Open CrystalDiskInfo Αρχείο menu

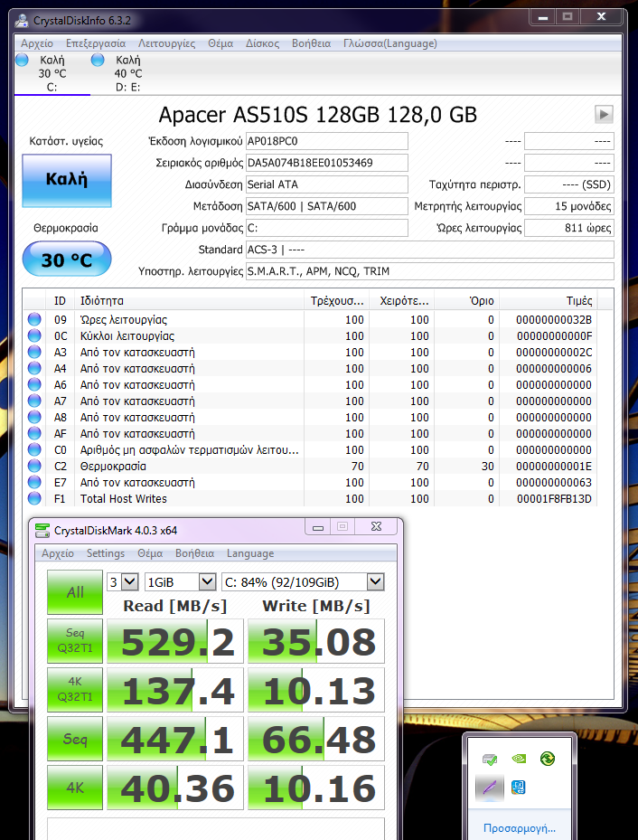pos(37,43)
